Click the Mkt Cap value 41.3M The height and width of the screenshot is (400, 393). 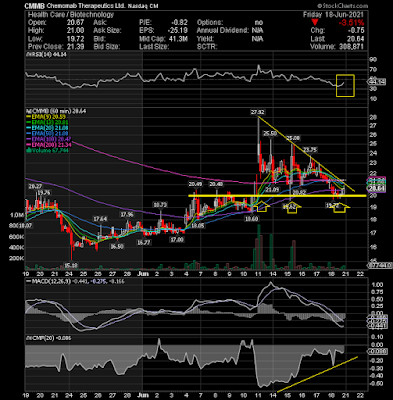coord(179,39)
